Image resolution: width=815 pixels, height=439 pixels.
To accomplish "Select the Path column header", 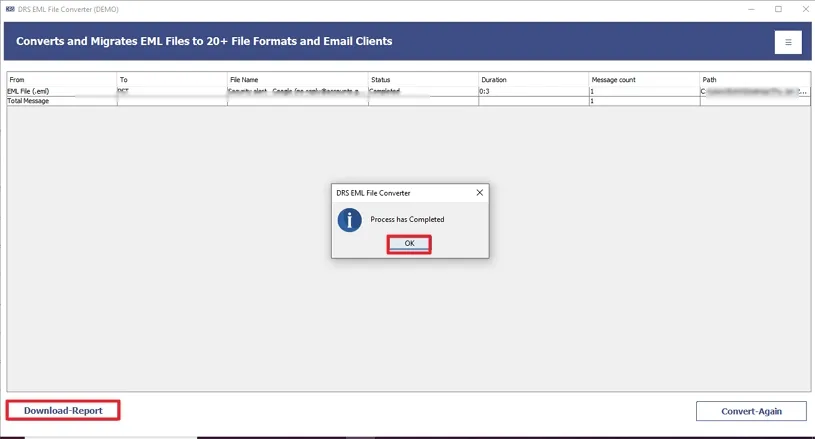I will coord(755,79).
